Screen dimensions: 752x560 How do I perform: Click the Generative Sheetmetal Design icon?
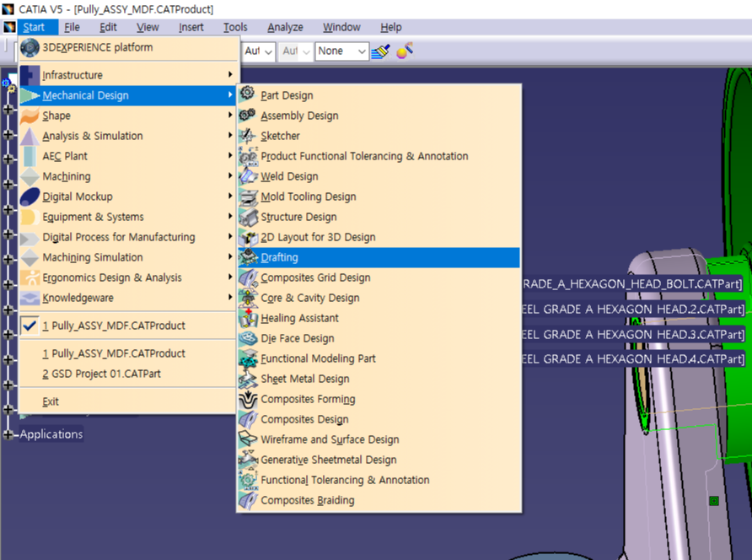(x=248, y=460)
